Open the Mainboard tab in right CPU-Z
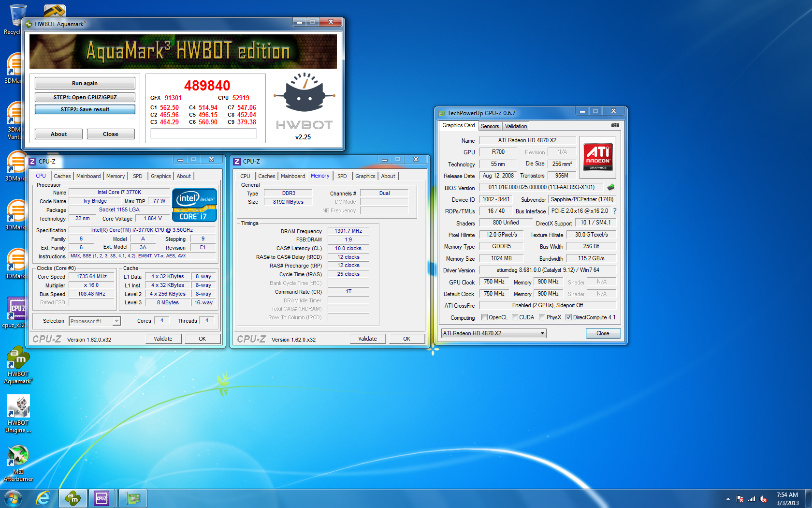This screenshot has height=508, width=812. click(x=293, y=176)
